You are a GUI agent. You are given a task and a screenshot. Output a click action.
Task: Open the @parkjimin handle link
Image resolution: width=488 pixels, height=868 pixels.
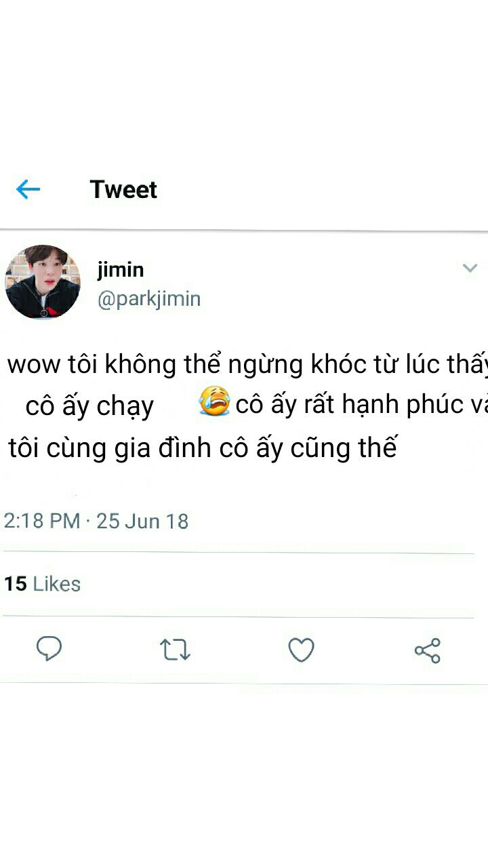coord(149,299)
